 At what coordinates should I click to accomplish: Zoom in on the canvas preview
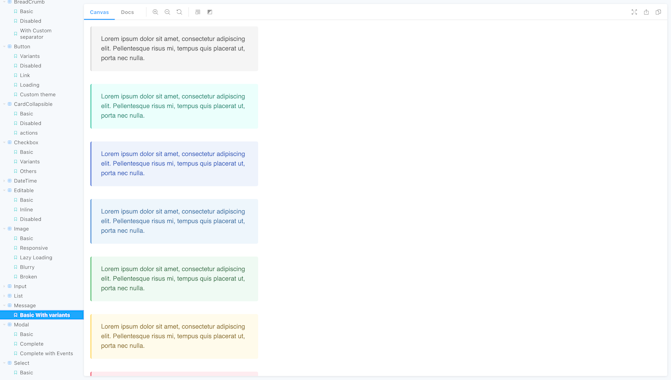tap(155, 12)
